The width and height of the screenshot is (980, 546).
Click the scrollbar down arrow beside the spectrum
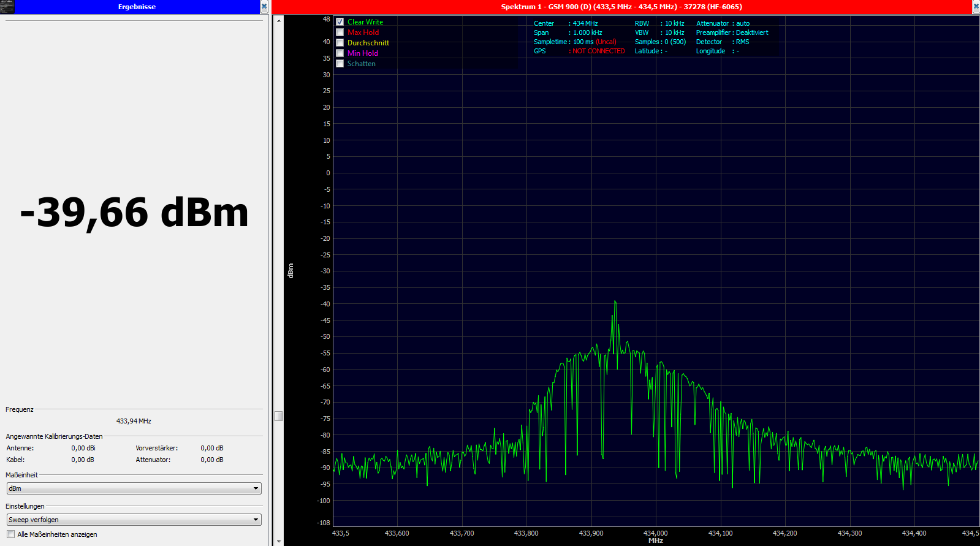coord(279,541)
